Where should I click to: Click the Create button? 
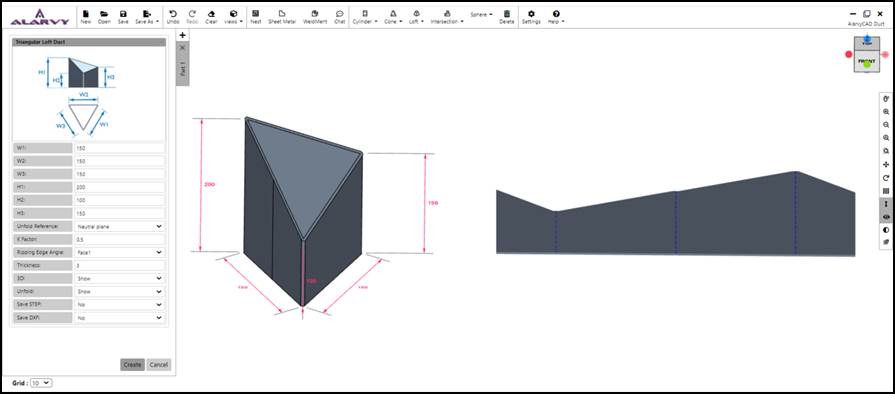[132, 364]
